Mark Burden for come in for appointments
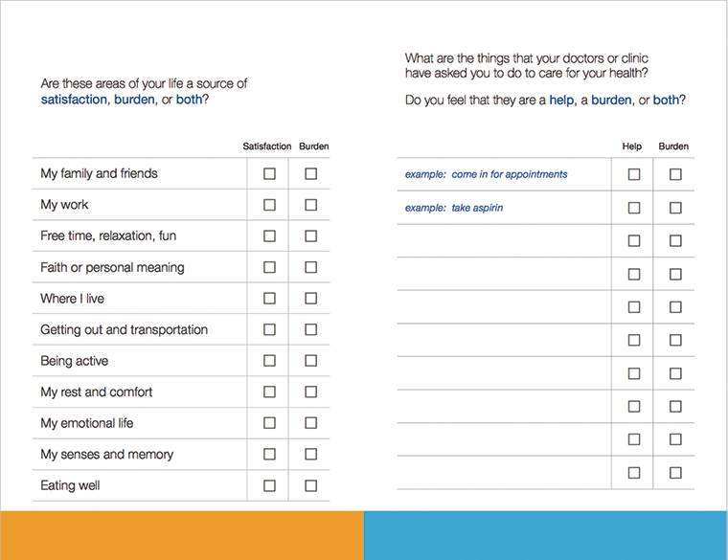Screen dimensions: 728x560 click(675, 174)
